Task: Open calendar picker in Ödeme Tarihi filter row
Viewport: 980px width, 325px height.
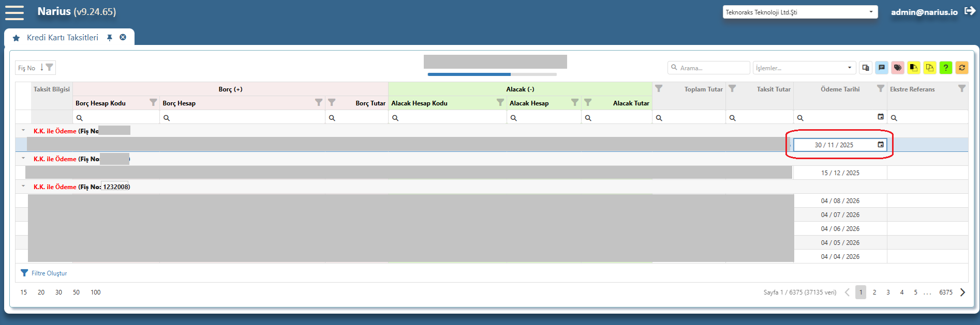Action: point(881,117)
